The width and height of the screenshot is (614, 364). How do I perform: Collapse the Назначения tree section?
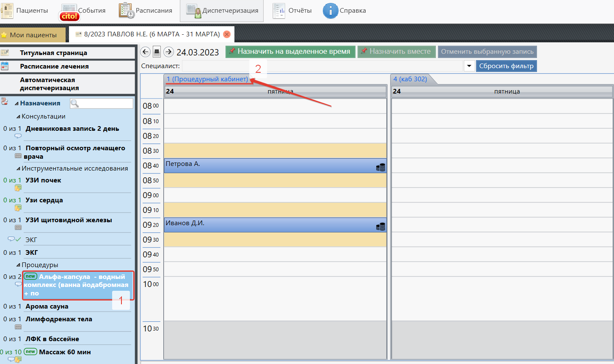tap(17, 104)
